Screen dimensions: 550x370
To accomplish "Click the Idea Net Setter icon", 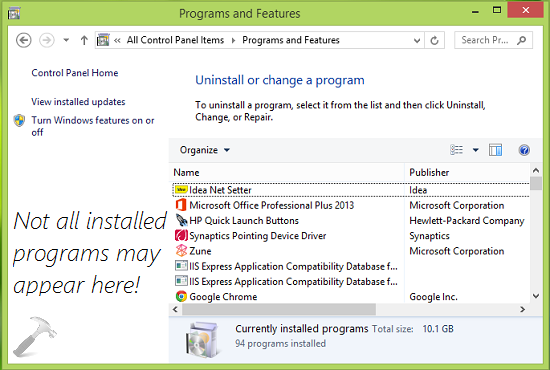I will pos(181,190).
